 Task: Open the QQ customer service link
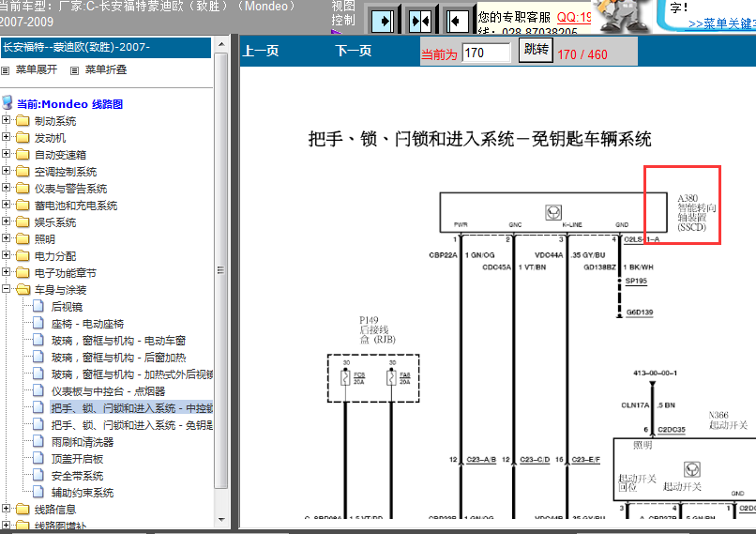click(x=574, y=18)
